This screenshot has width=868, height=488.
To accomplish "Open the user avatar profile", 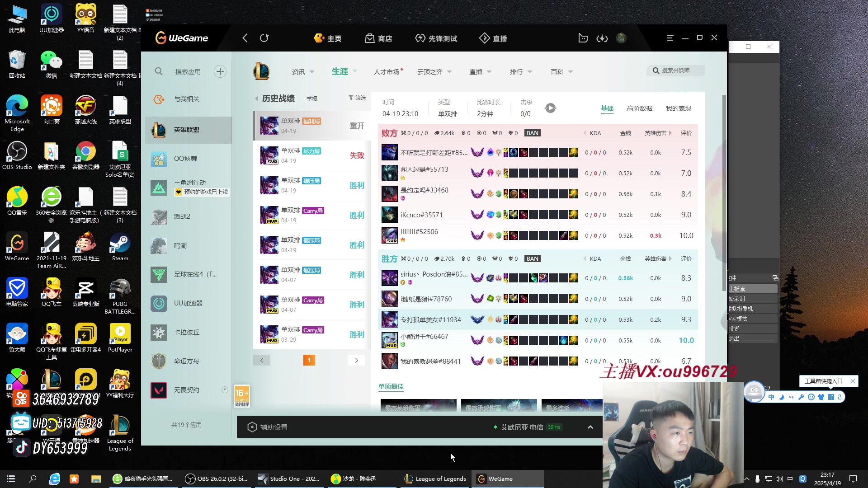I will [621, 38].
